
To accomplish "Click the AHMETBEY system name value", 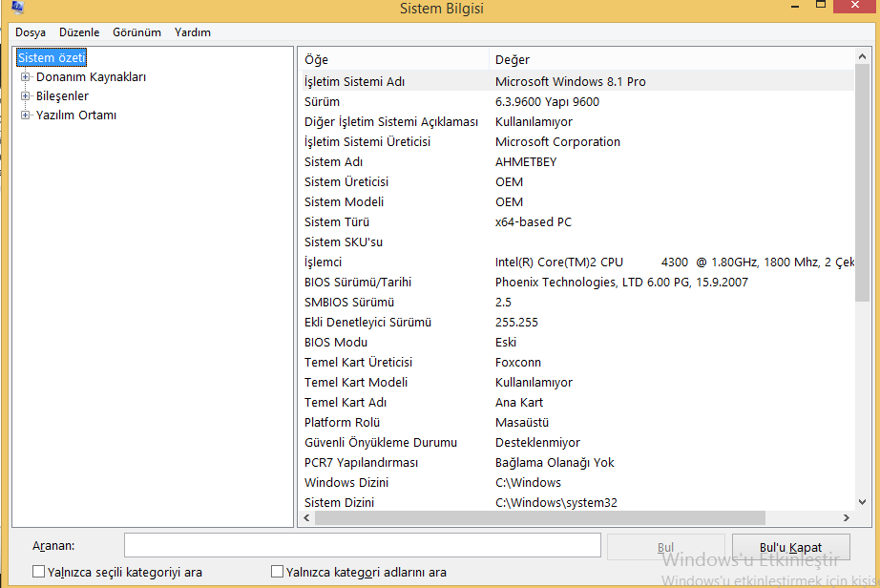I will (526, 161).
